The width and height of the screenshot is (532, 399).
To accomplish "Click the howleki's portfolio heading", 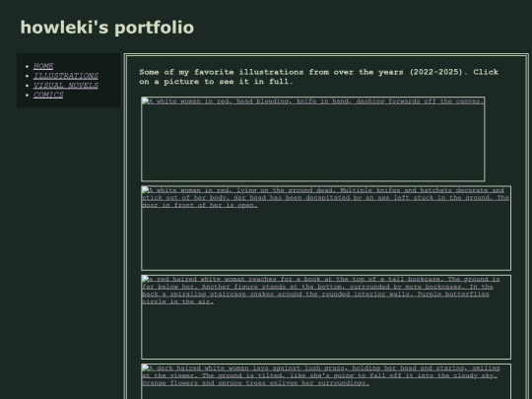I will tap(107, 28).
